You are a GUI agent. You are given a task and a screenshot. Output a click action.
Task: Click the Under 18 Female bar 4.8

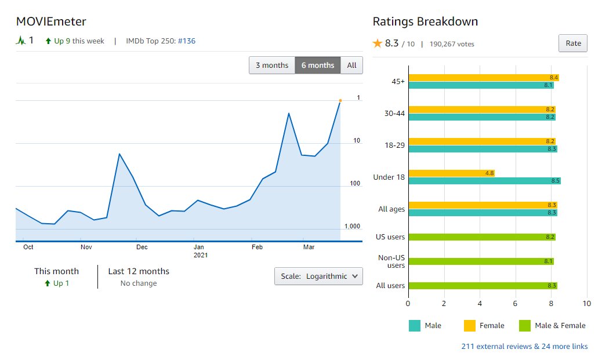tap(451, 173)
